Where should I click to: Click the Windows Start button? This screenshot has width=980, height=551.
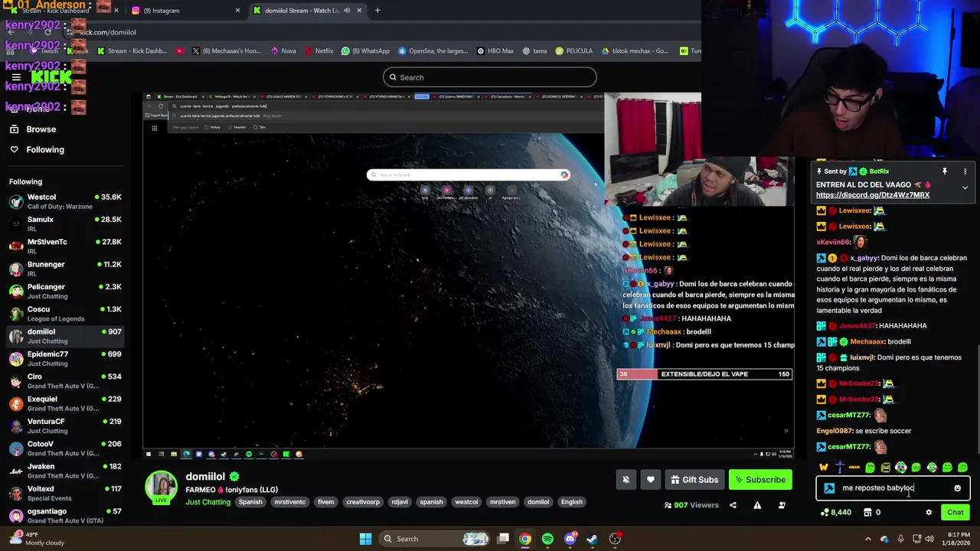click(365, 539)
